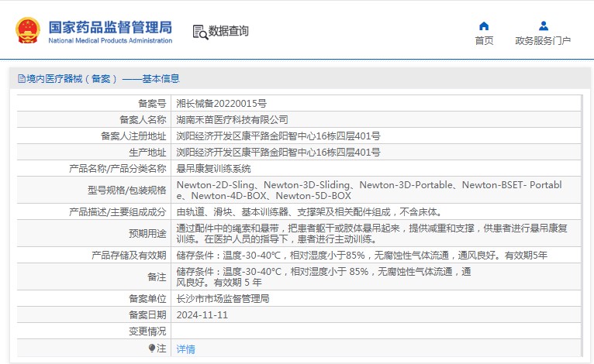This screenshot has height=364, width=594.
Task: Select the 生产地址 label cell
Action: tap(94, 152)
